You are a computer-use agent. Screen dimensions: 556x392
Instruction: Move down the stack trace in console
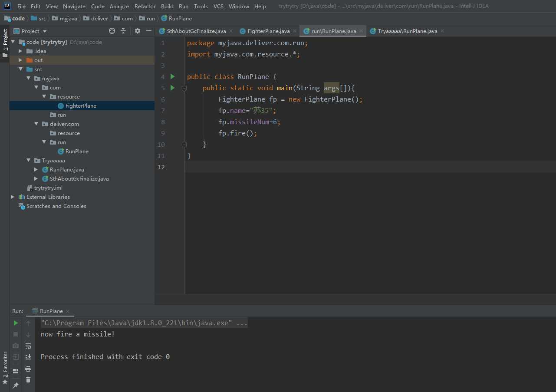click(x=28, y=334)
